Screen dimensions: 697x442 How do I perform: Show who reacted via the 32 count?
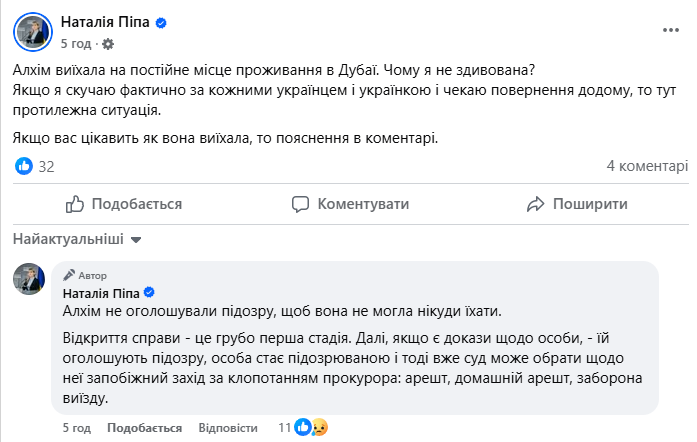[46, 166]
